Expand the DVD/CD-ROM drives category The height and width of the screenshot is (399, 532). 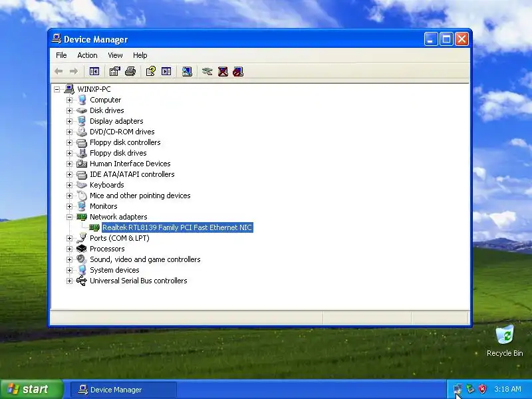tap(69, 132)
